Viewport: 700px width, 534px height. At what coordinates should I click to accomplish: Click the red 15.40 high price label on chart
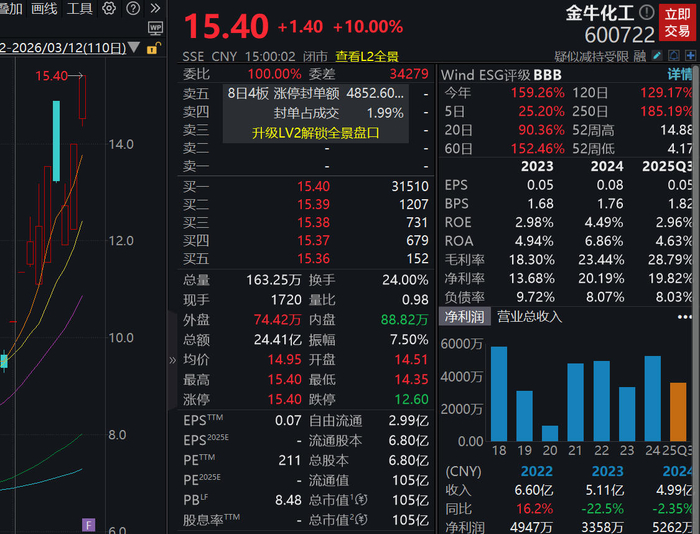[51, 76]
